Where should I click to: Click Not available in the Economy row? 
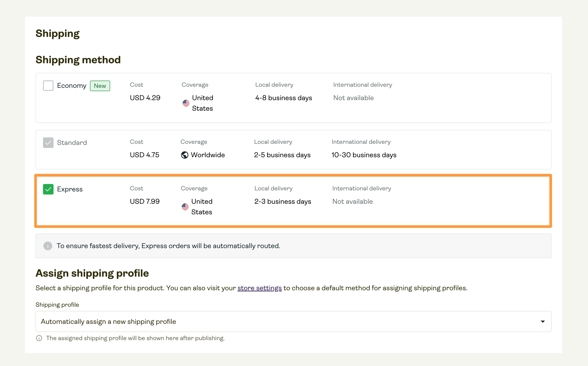coord(353,98)
